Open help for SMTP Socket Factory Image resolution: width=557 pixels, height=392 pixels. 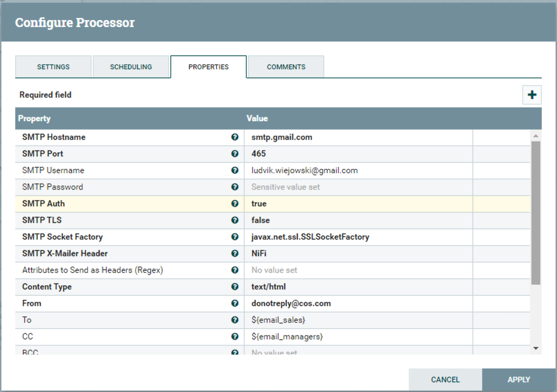click(235, 237)
